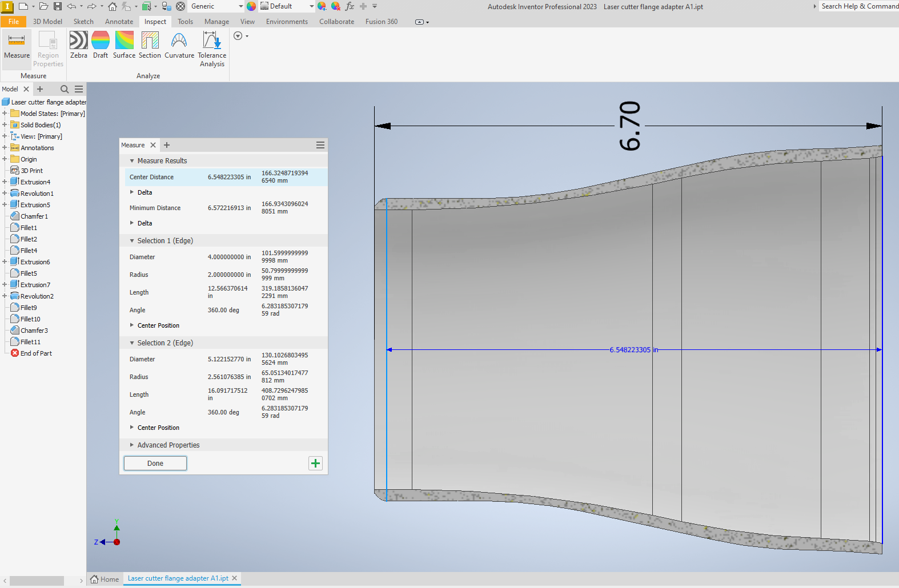Switch to the 3D Model ribbon tab
This screenshot has width=899, height=588.
pyautogui.click(x=47, y=22)
